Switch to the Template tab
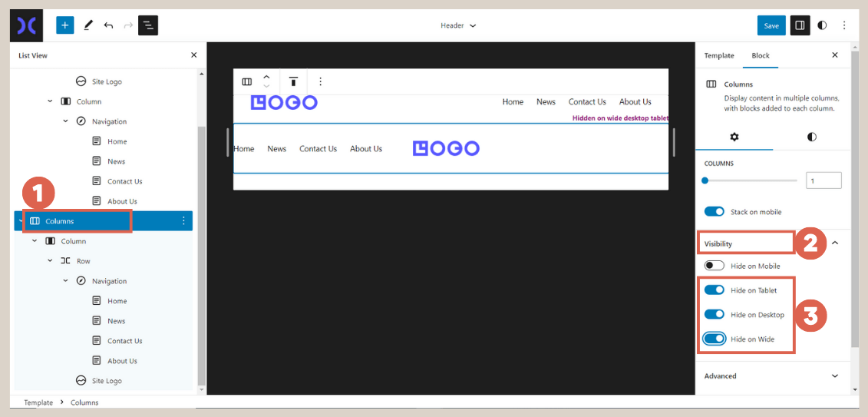The height and width of the screenshot is (417, 868). [719, 55]
